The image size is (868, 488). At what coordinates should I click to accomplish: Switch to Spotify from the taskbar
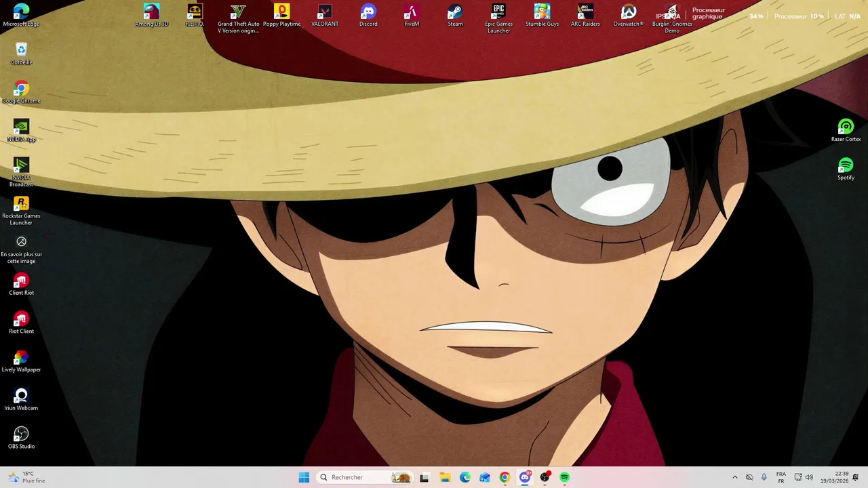pyautogui.click(x=565, y=477)
